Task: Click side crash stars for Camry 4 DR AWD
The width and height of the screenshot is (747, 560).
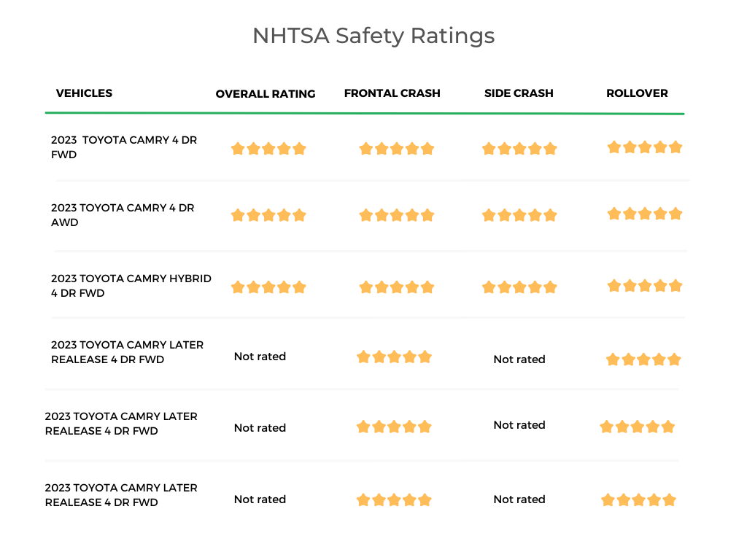Action: [x=519, y=215]
